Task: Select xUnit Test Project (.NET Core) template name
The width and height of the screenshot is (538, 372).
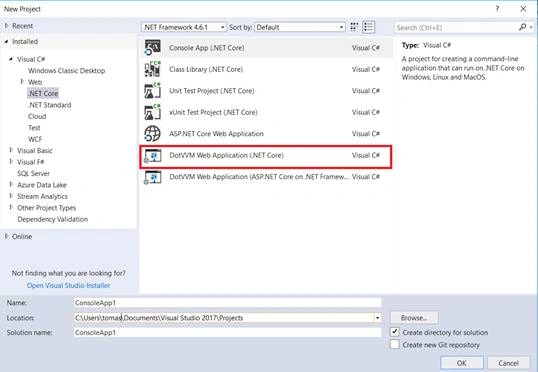Action: [213, 112]
